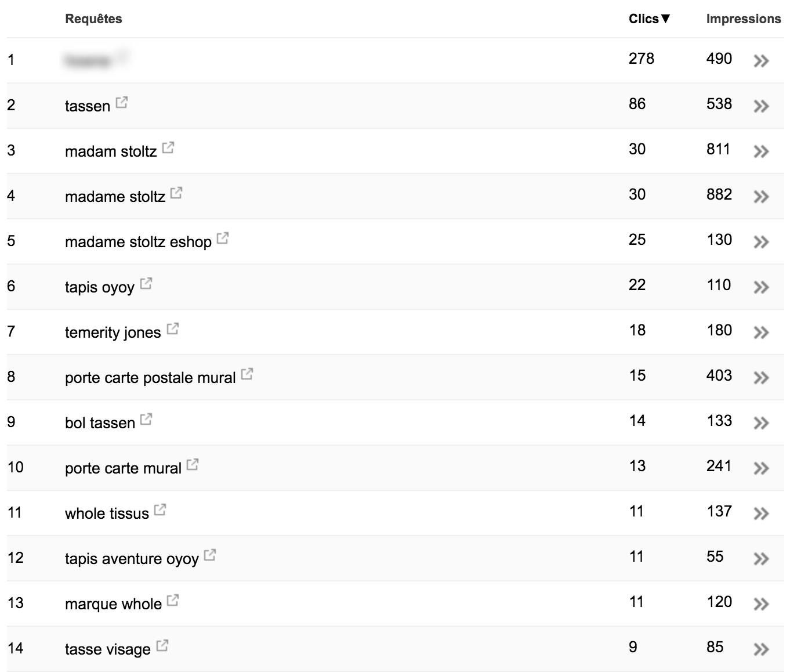Image resolution: width=790 pixels, height=672 pixels.
Task: Expand double chevron on bol tassen row
Action: [x=761, y=422]
